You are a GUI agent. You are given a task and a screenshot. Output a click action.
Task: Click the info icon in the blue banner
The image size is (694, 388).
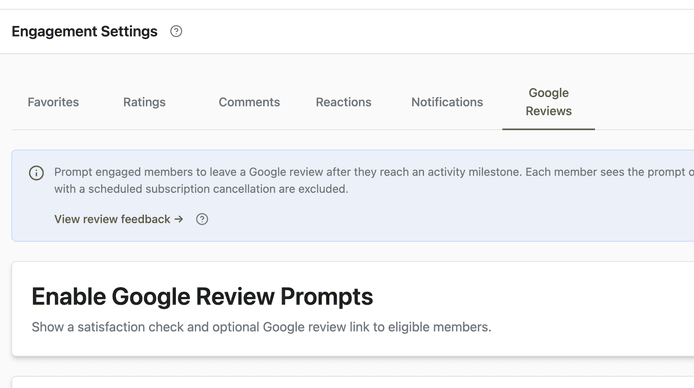click(36, 173)
